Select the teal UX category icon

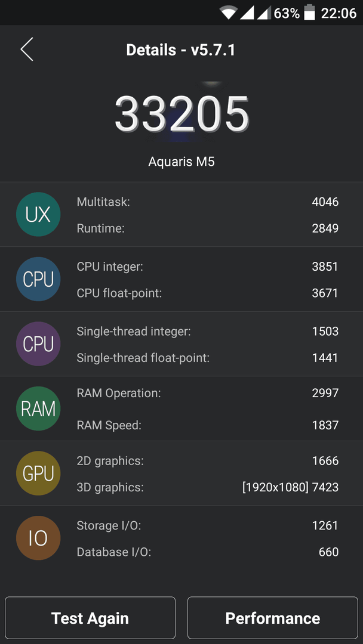[x=38, y=215]
